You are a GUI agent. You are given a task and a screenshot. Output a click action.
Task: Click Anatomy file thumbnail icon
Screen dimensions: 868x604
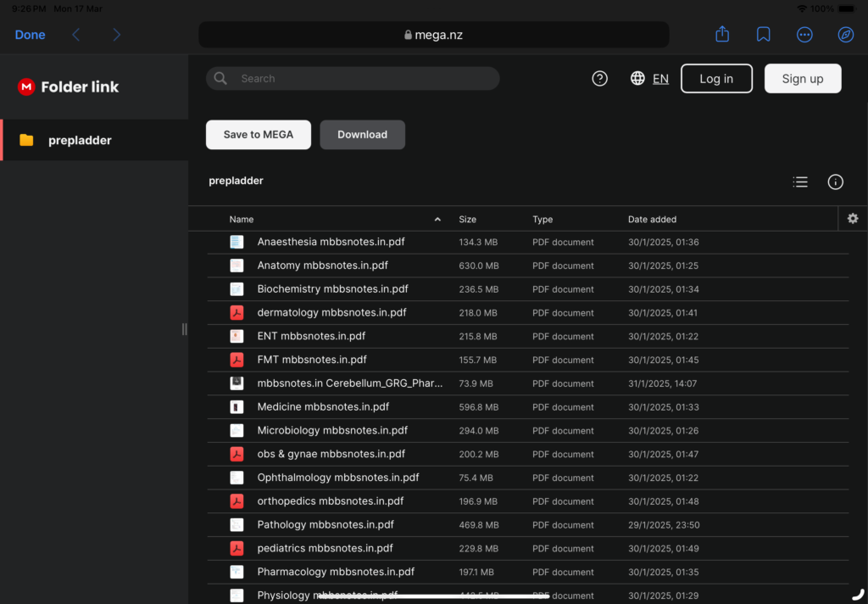coord(236,266)
